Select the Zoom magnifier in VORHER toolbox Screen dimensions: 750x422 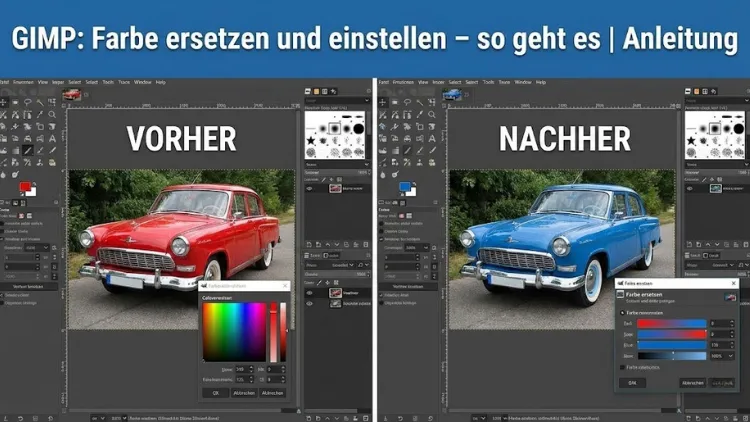[x=52, y=114]
